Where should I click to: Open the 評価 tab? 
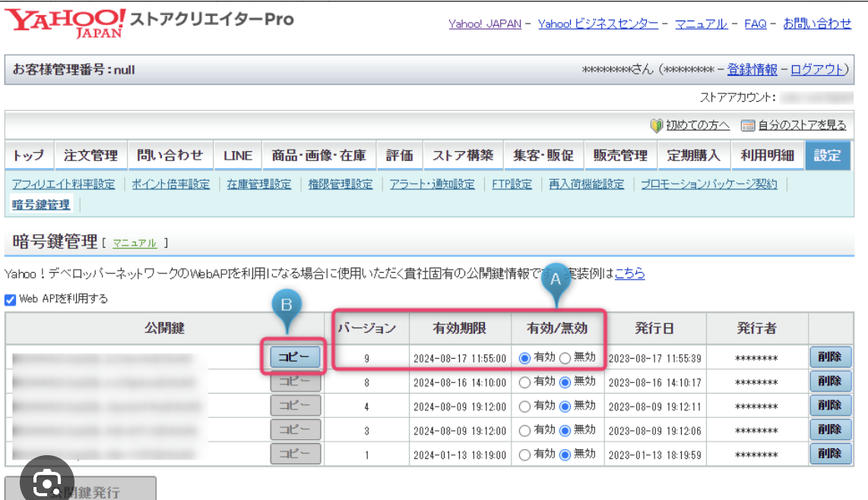point(399,156)
